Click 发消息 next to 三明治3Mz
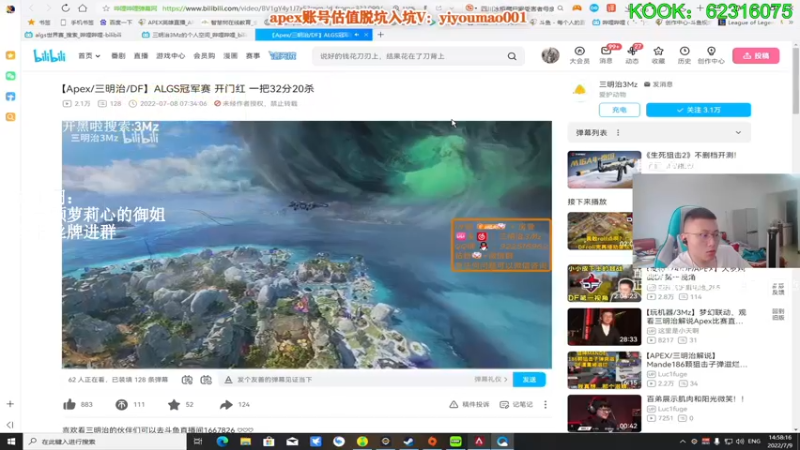The image size is (800, 450). click(658, 84)
